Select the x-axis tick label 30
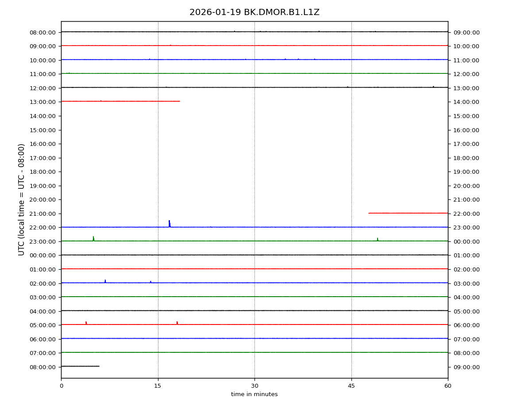The image size is (509, 420). coord(254,386)
